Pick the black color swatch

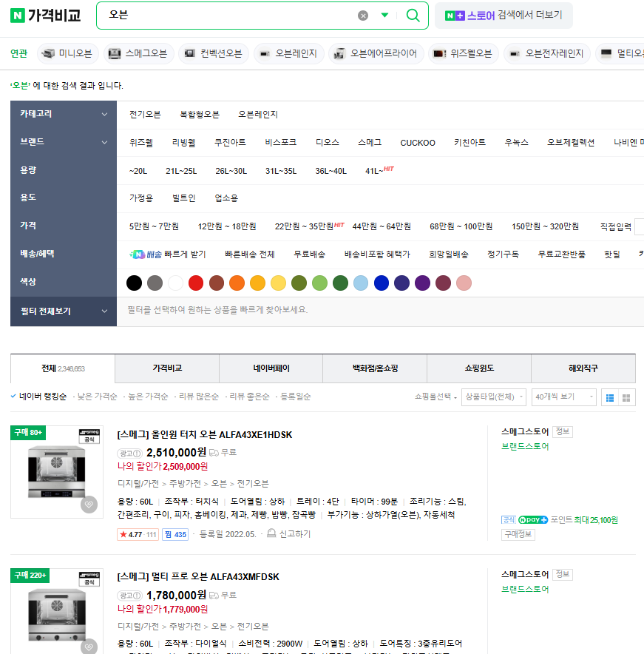[135, 283]
